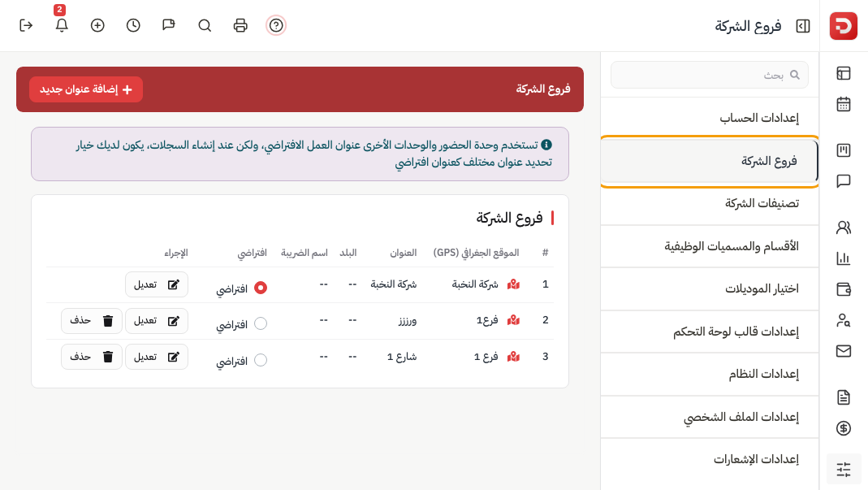Screen dimensions: 868x490
Task: Click map icon for row 3
Action: (514, 357)
